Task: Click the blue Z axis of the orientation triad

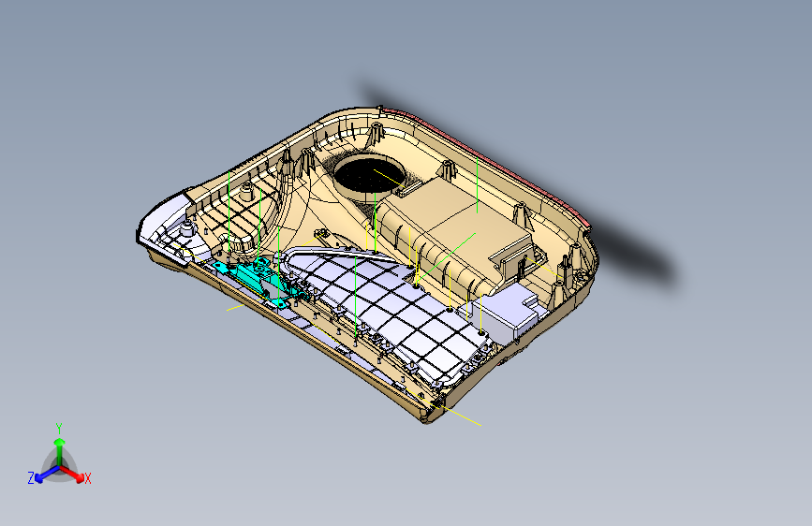Action: (47, 474)
